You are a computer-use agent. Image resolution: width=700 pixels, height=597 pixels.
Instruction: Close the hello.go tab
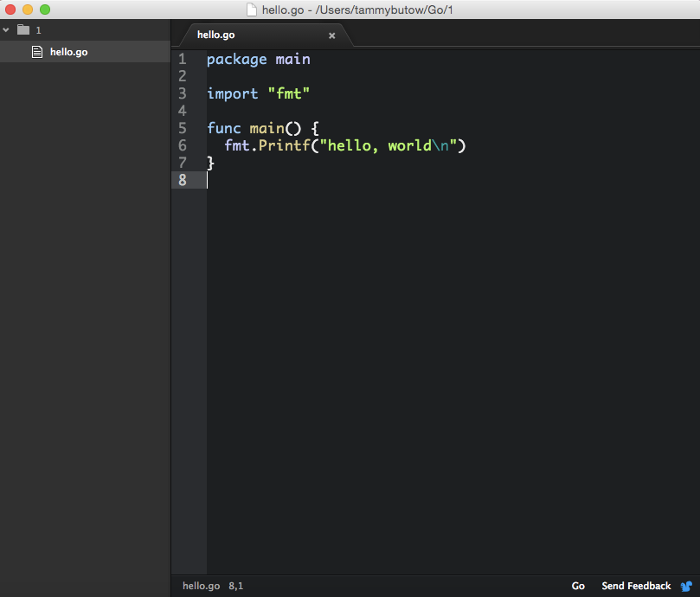click(x=331, y=35)
